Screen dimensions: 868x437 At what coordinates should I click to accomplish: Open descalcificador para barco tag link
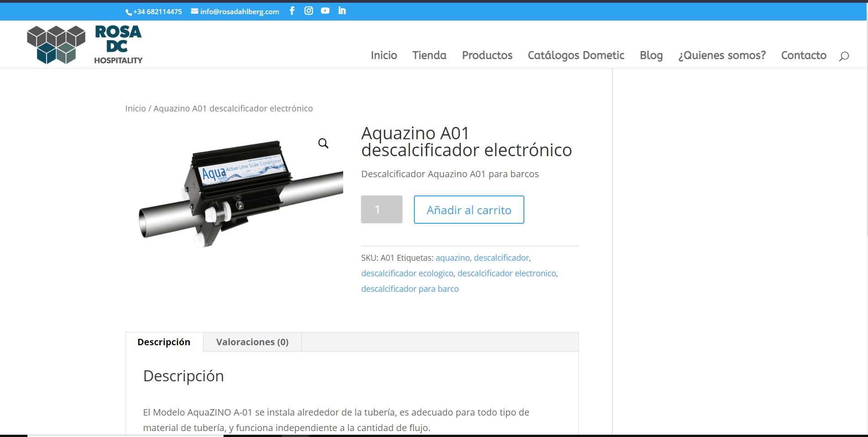[410, 289]
